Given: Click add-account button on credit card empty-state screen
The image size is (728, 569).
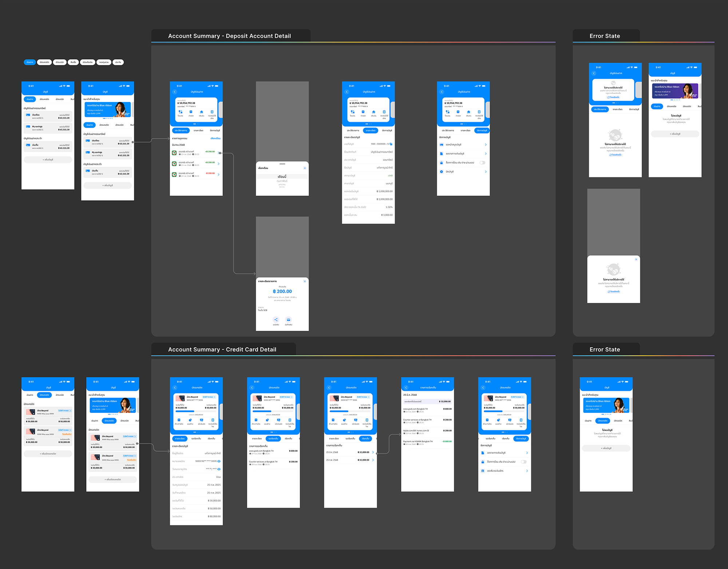Looking at the screenshot, I should (606, 448).
